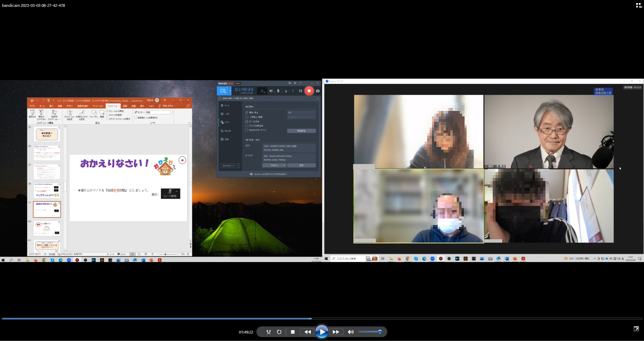Open the PowerPoint ファイル menu
Viewport: 644px width, 341px height.
coord(32,106)
